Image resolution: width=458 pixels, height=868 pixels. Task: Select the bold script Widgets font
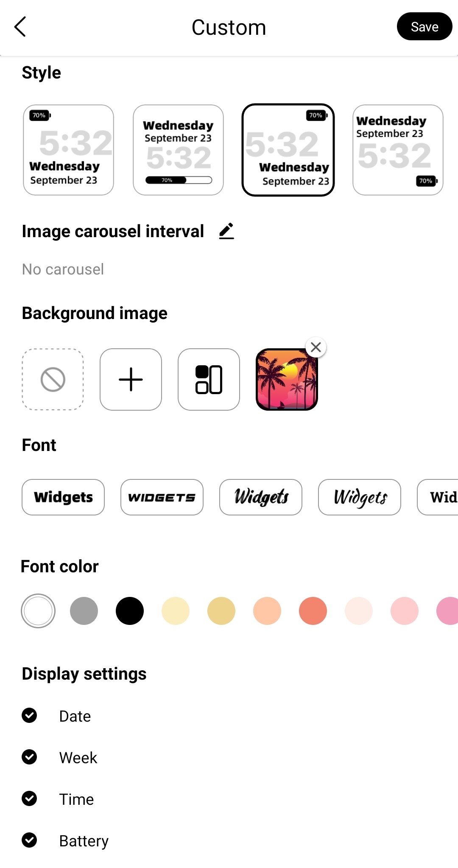coord(261,497)
